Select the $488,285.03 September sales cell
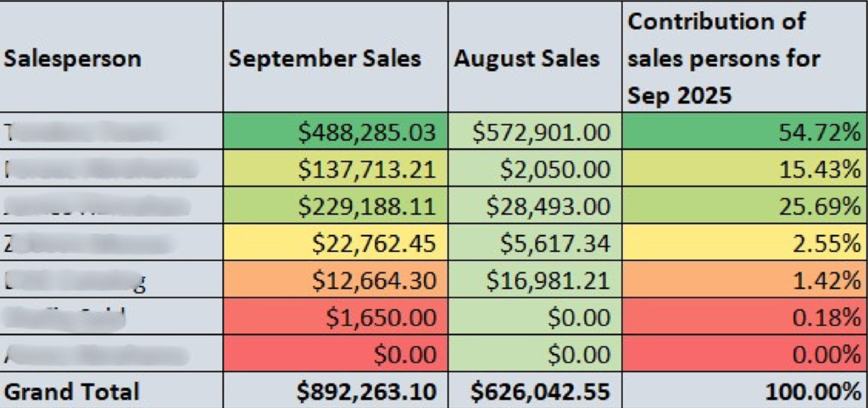Screen dimensions: 868x408 click(x=367, y=131)
